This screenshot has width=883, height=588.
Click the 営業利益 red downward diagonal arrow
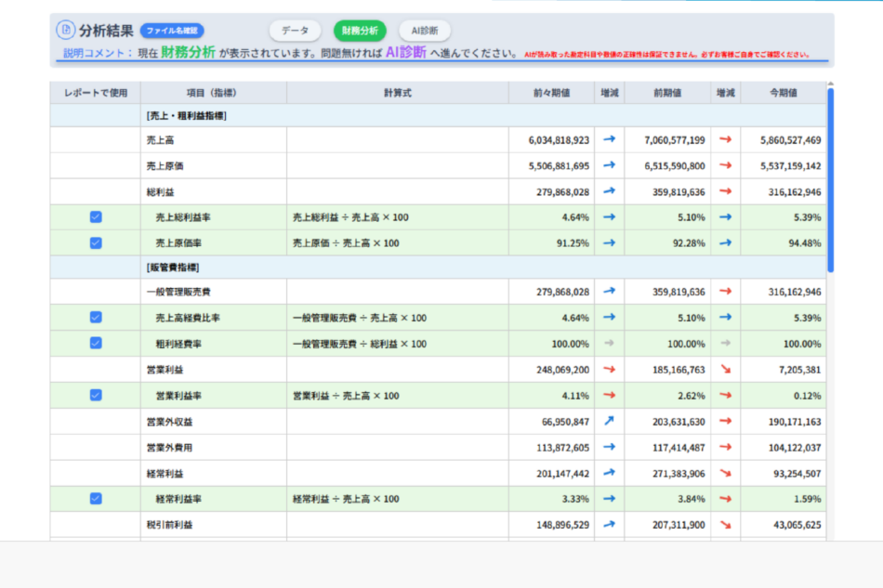pyautogui.click(x=725, y=370)
